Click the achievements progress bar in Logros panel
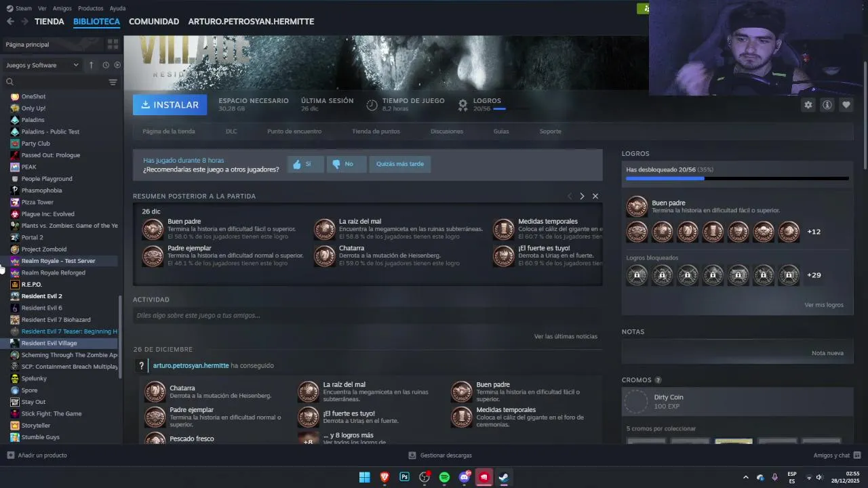 click(737, 179)
